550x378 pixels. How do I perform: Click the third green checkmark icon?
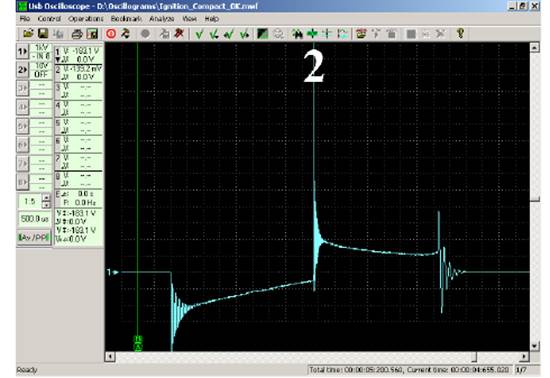coord(229,34)
